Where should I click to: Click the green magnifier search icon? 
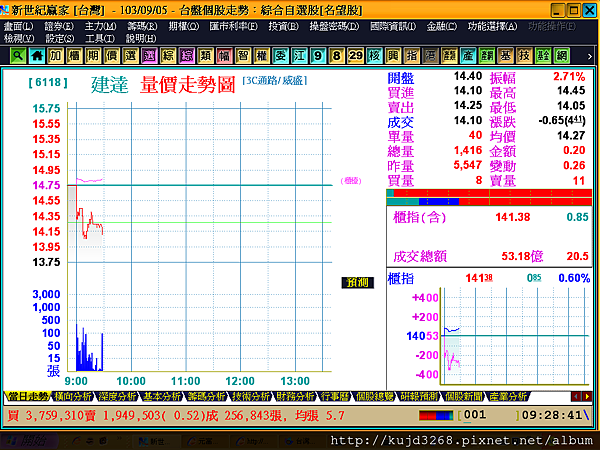pos(18,56)
